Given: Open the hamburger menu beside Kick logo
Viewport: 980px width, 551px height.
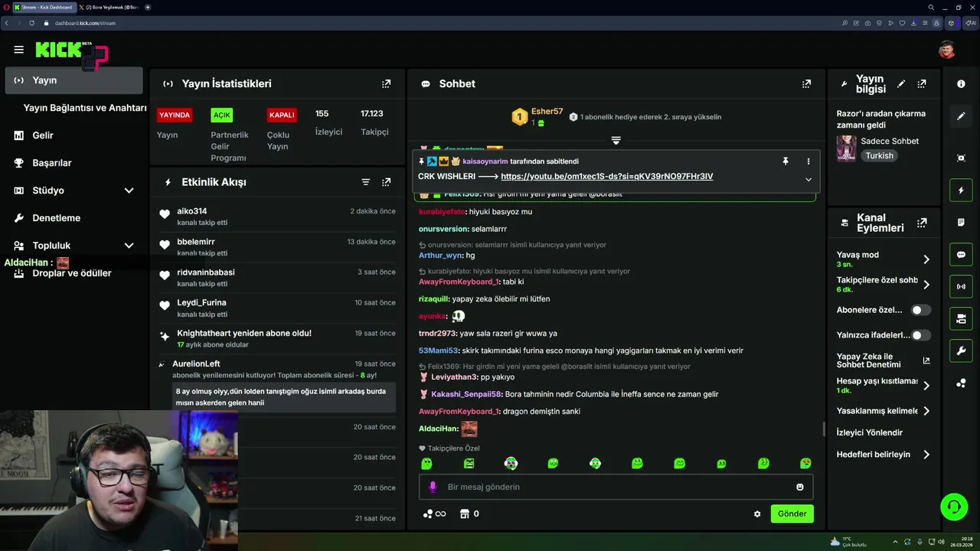Looking at the screenshot, I should 18,50.
